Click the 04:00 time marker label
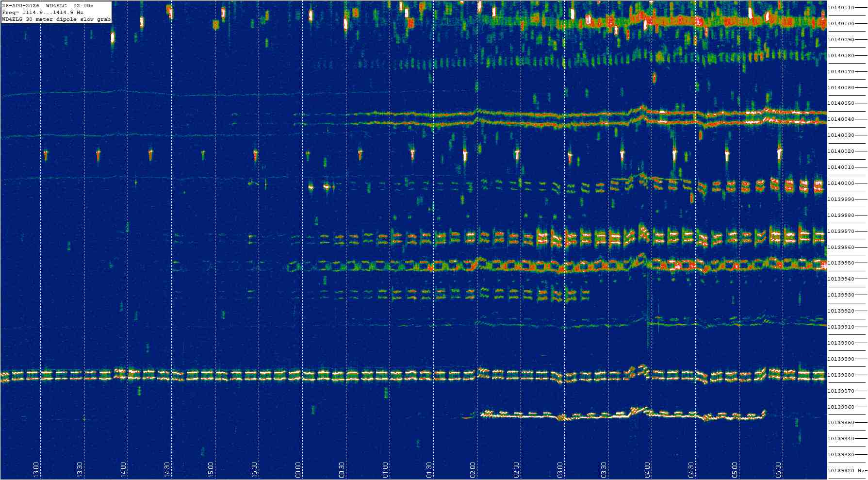The width and height of the screenshot is (868, 480). 647,469
